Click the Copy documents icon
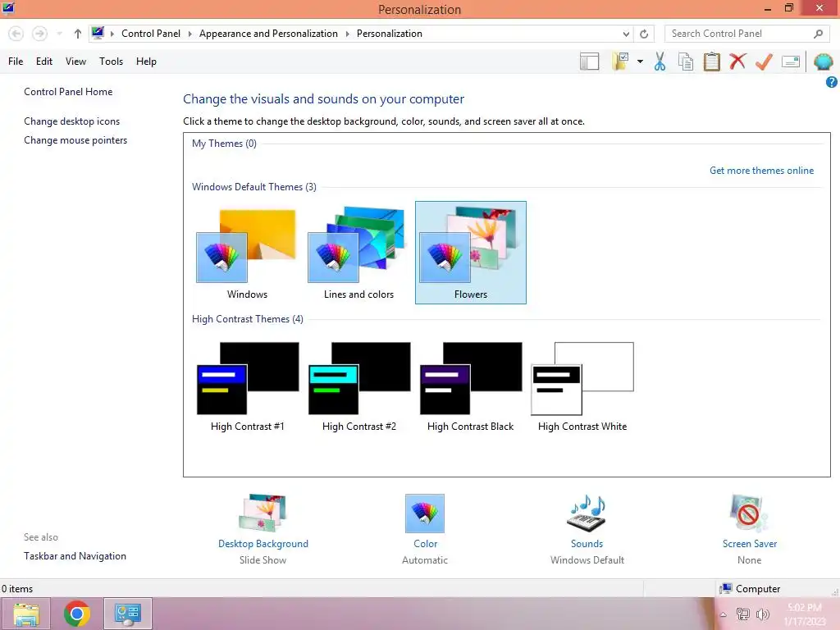This screenshot has width=840, height=630. tap(686, 62)
